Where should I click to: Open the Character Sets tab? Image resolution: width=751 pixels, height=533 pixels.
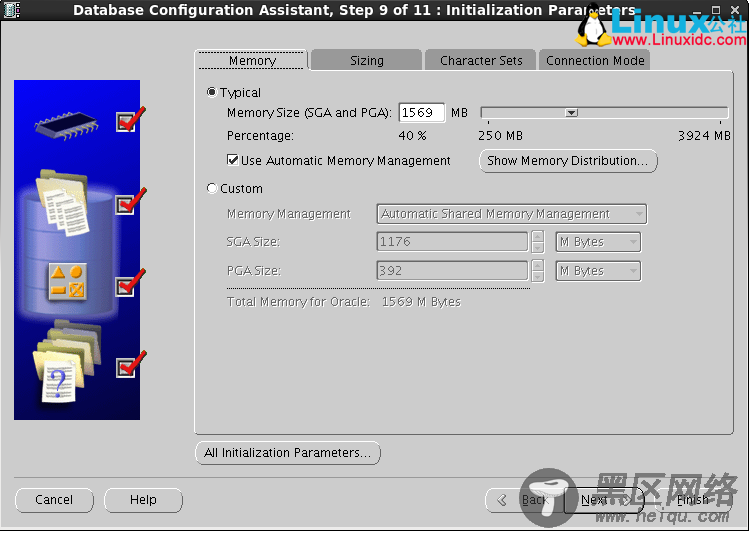tap(480, 60)
